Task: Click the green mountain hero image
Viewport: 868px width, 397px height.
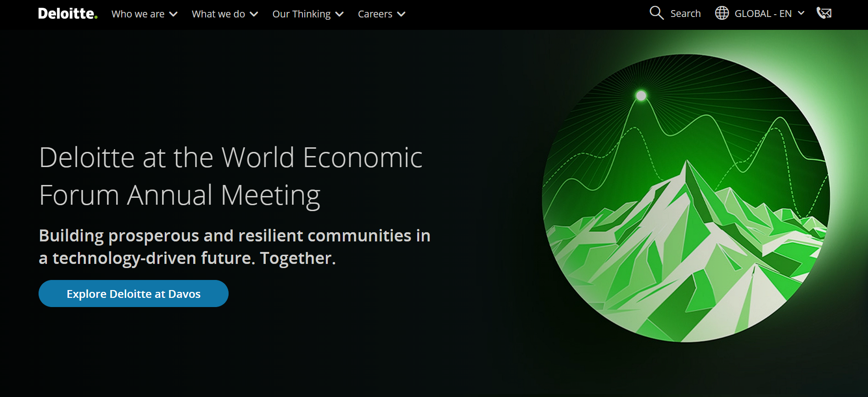Action: 686,198
